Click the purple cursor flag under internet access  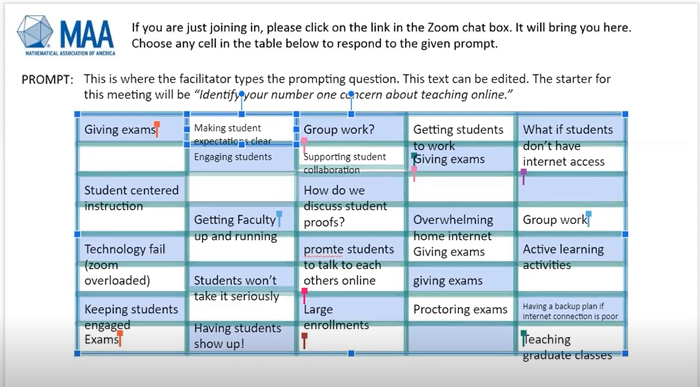[523, 176]
